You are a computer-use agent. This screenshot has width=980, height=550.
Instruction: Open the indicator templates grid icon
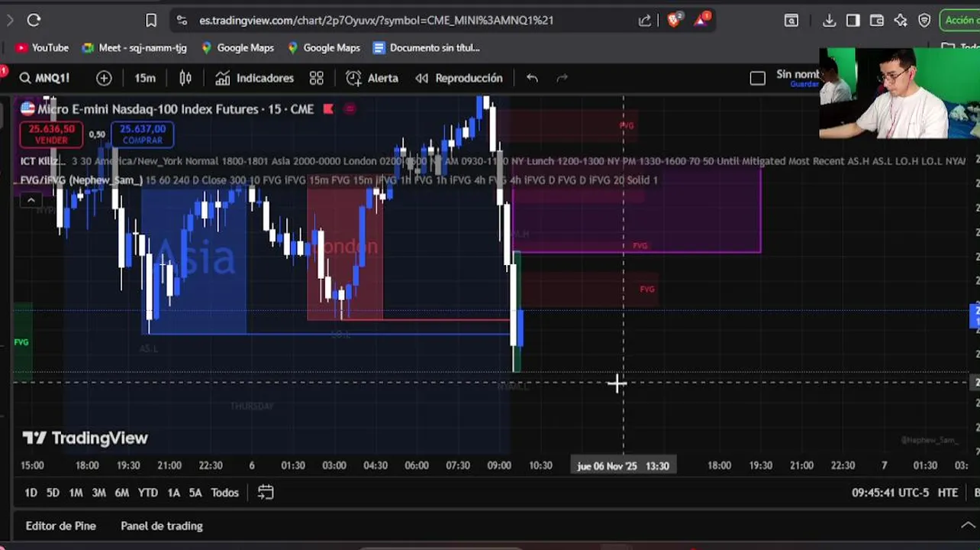tap(317, 78)
